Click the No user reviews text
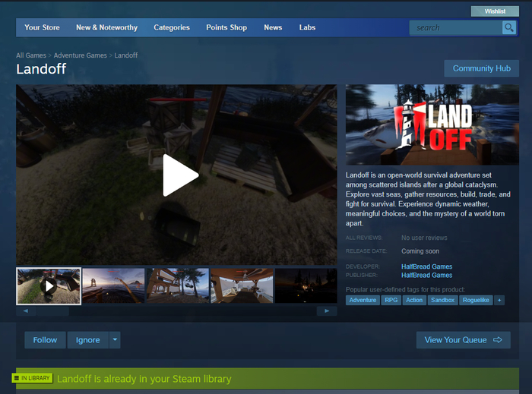This screenshot has width=532, height=394. click(x=424, y=238)
